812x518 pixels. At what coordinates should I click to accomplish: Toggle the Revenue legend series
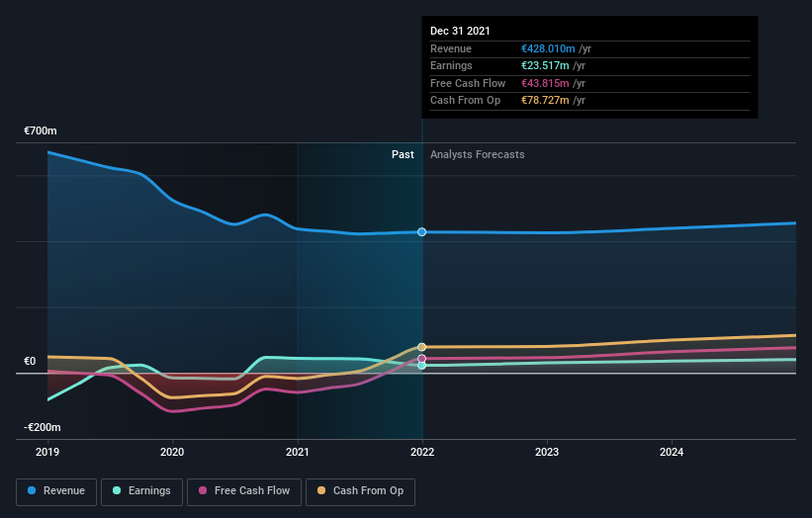pyautogui.click(x=56, y=491)
